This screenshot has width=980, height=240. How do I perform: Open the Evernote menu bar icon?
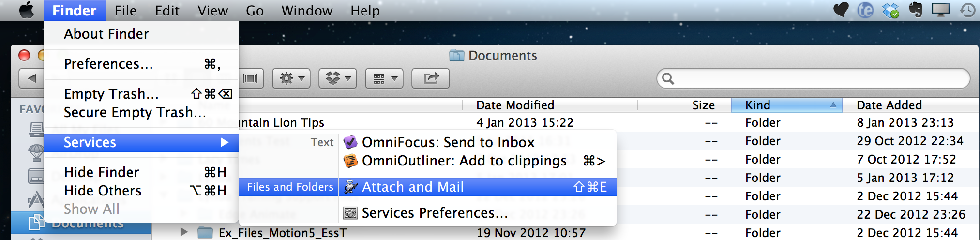915,10
